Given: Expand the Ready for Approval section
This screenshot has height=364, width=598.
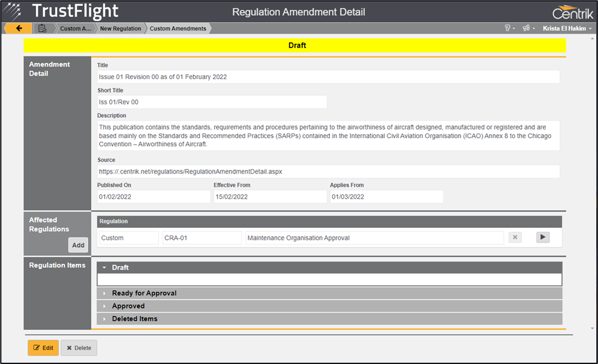Looking at the screenshot, I should click(x=144, y=293).
